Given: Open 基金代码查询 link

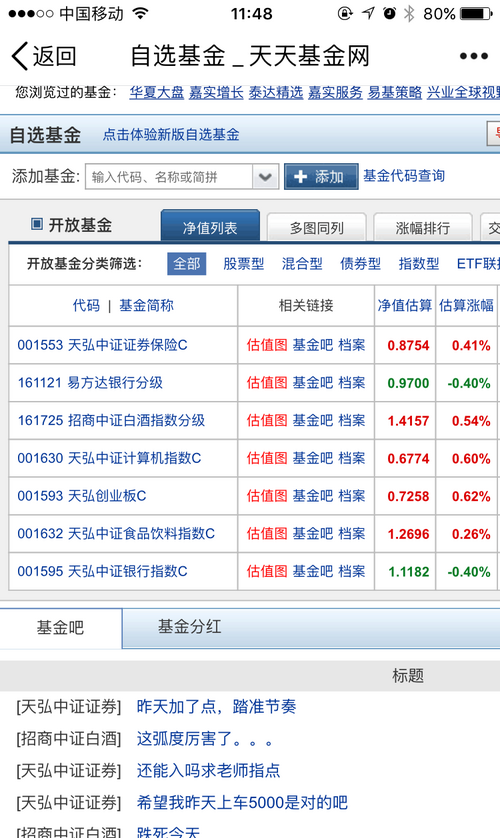Looking at the screenshot, I should (404, 176).
